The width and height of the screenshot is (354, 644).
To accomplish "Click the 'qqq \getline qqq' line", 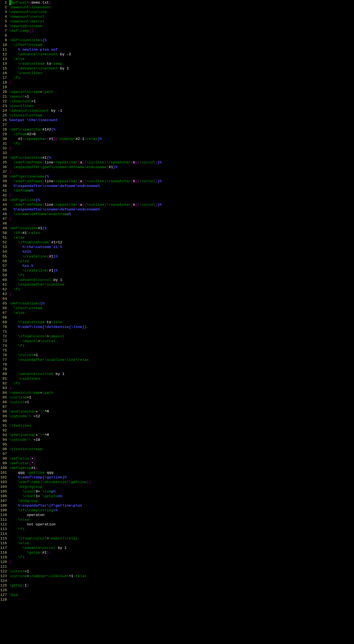I will tap(36, 473).
